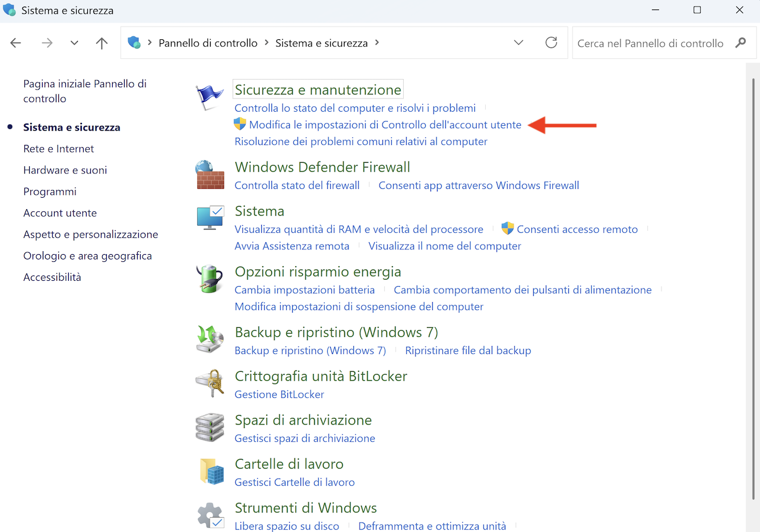The height and width of the screenshot is (532, 760).
Task: Click the Crittografia unità BitLocker key icon
Action: click(210, 384)
